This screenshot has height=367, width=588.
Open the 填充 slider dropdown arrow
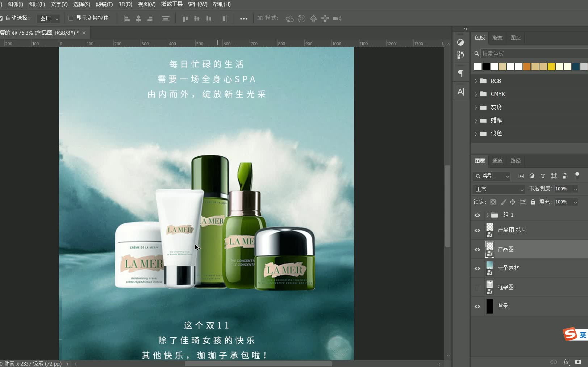(575, 202)
